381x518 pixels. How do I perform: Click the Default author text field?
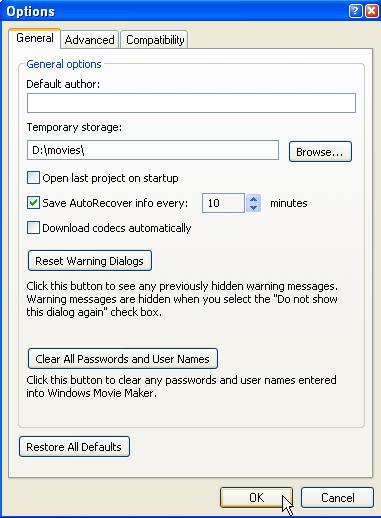point(191,103)
